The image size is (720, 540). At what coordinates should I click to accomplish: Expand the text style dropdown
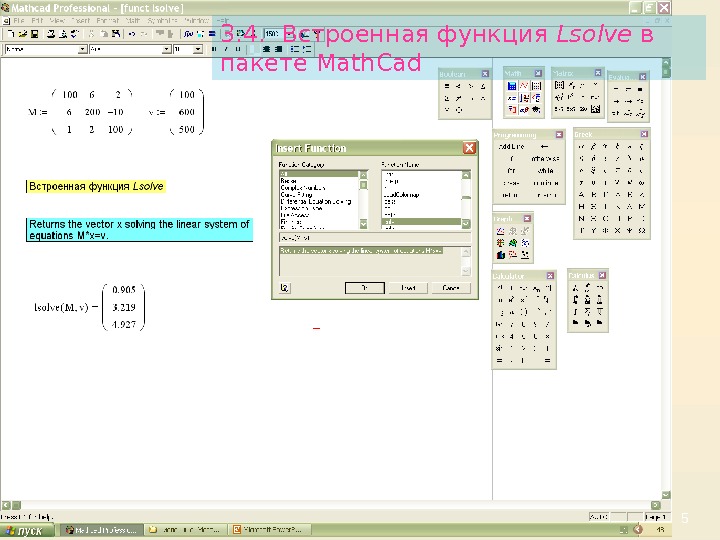click(x=83, y=49)
